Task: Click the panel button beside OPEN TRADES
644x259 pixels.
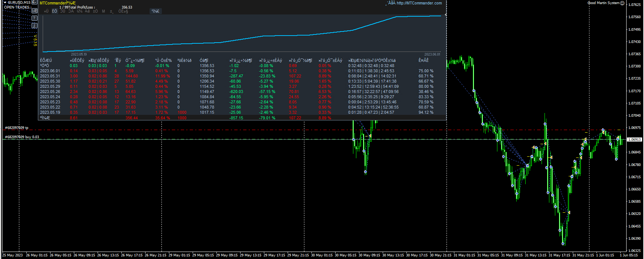Action: tap(35, 11)
